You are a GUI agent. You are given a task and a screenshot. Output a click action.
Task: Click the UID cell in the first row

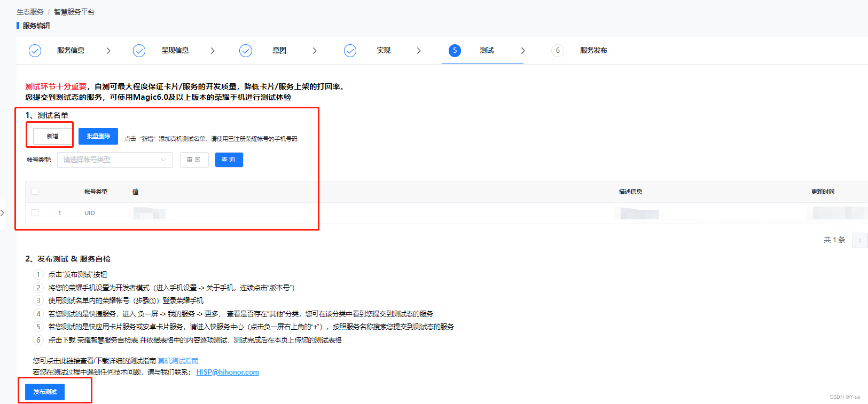tap(90, 213)
